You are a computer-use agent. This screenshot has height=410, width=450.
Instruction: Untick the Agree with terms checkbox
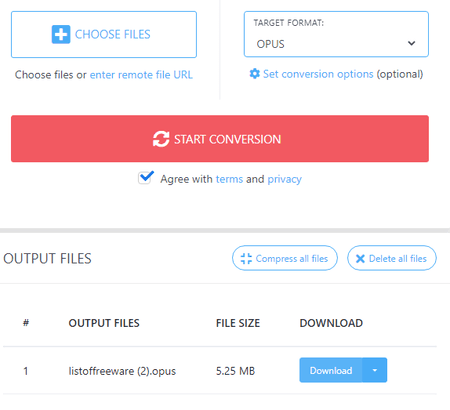tap(145, 178)
